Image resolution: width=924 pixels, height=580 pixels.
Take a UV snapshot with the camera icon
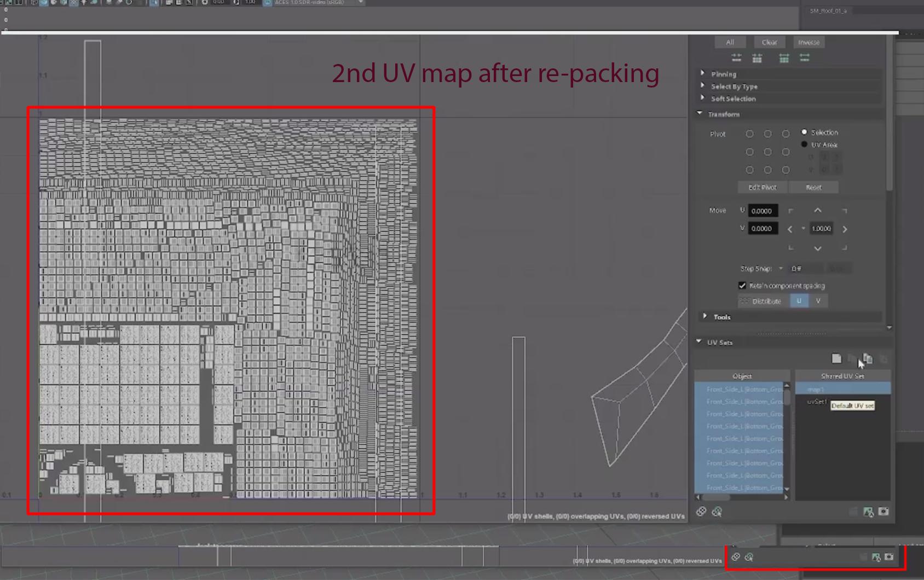883,511
